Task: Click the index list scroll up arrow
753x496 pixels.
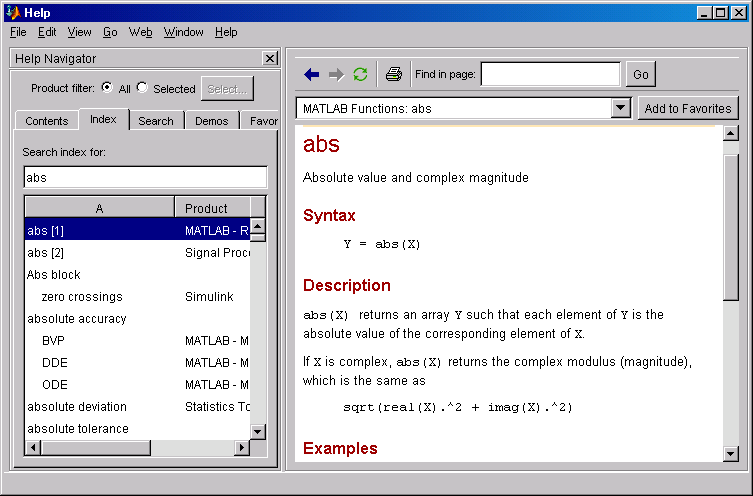Action: coord(258,226)
